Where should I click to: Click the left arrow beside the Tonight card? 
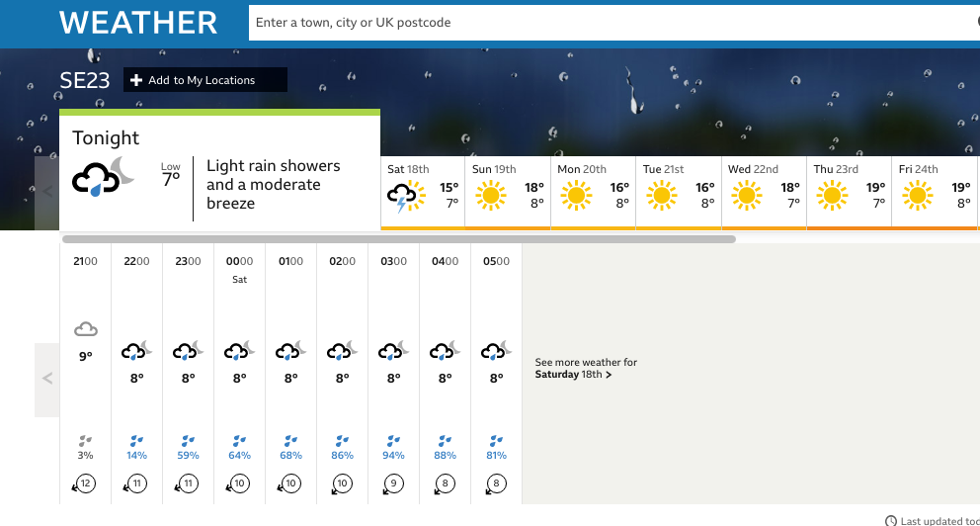coord(46,192)
